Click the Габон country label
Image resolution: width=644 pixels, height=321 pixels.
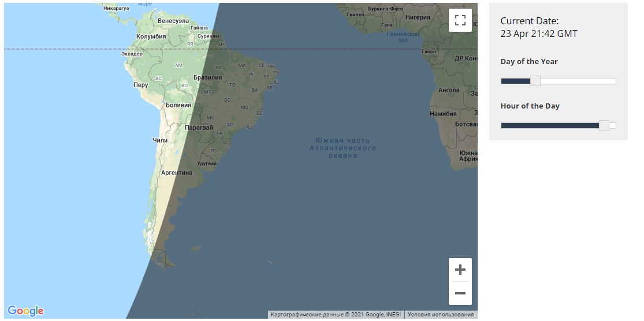(429, 52)
